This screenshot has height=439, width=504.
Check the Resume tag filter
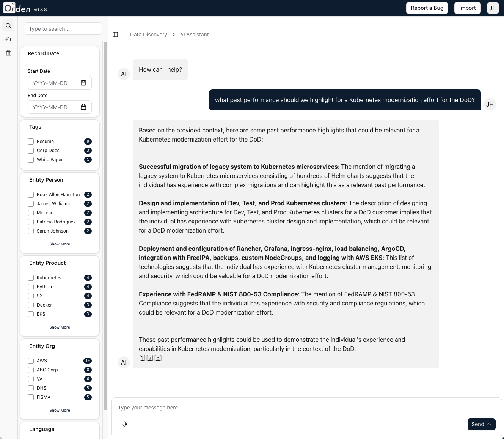[x=31, y=141]
